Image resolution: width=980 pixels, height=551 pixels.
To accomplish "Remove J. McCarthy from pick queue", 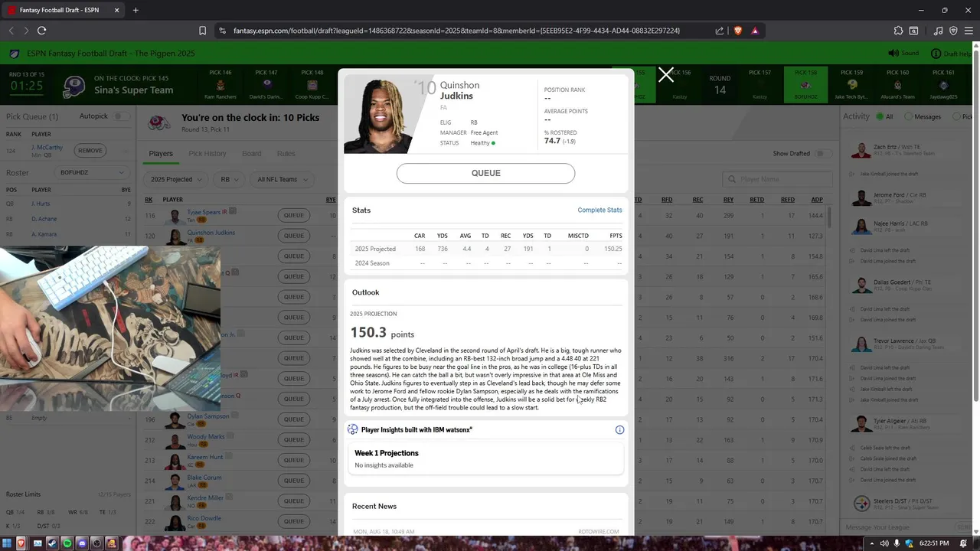I will click(x=90, y=150).
